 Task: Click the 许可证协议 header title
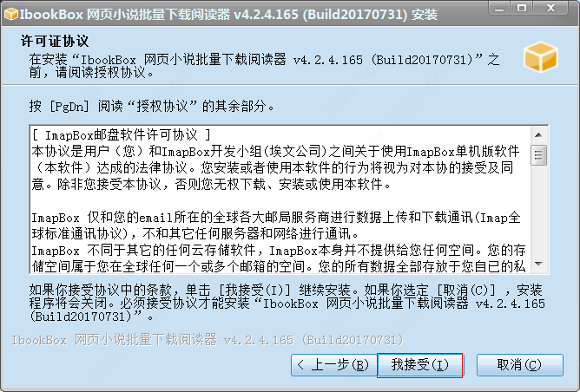coord(55,41)
